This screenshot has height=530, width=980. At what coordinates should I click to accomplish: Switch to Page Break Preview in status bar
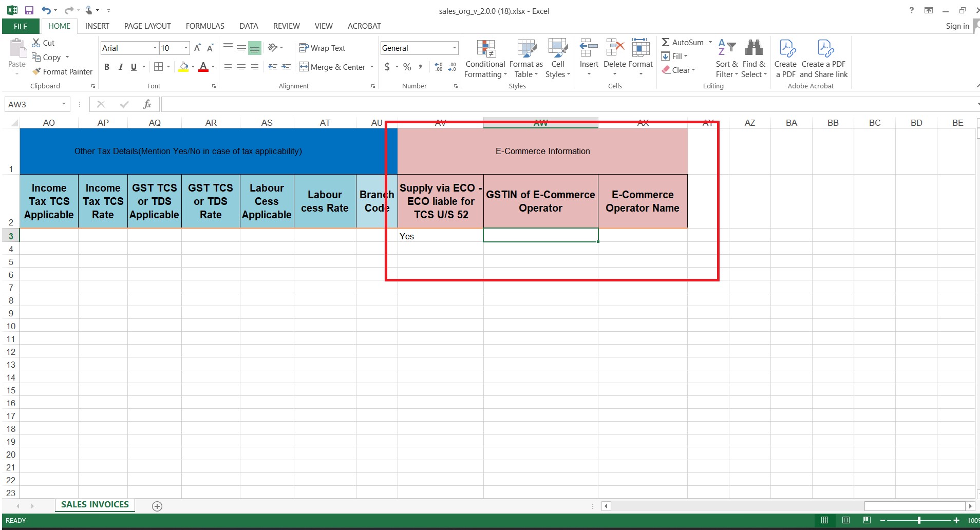tap(867, 520)
